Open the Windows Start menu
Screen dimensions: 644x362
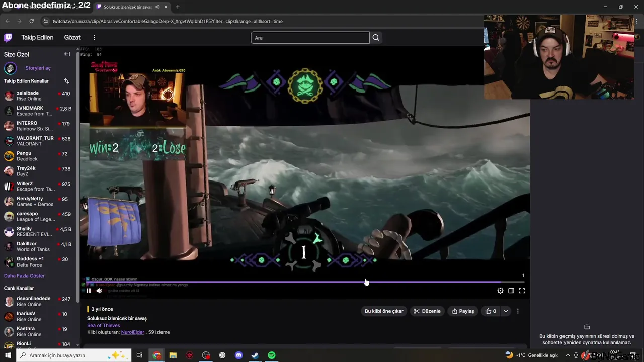click(8, 355)
